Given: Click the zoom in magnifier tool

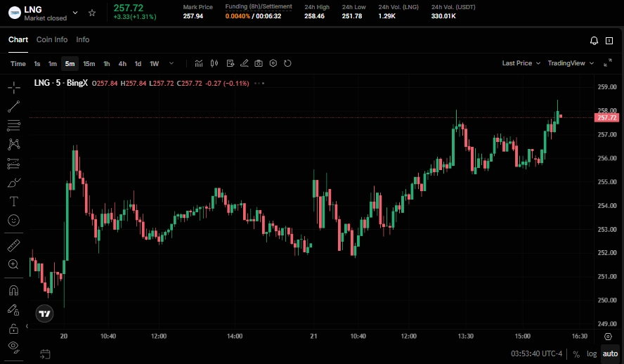Looking at the screenshot, I should pos(13,264).
